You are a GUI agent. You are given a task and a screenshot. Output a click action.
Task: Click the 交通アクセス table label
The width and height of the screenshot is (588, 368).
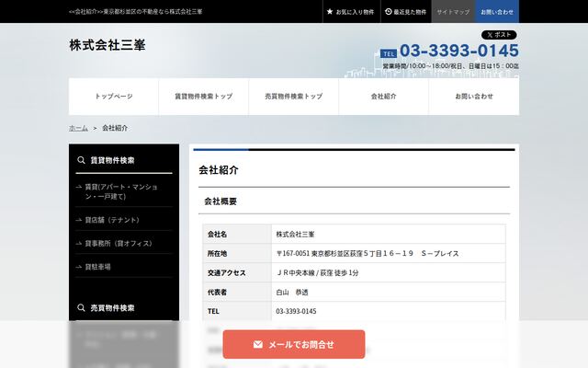[x=227, y=273]
